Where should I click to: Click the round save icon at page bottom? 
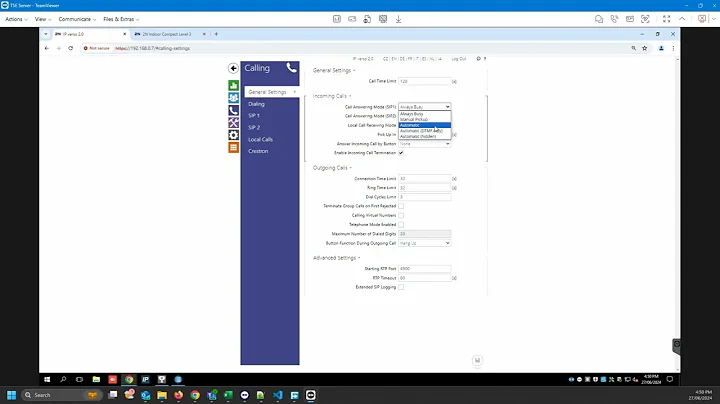(477, 360)
